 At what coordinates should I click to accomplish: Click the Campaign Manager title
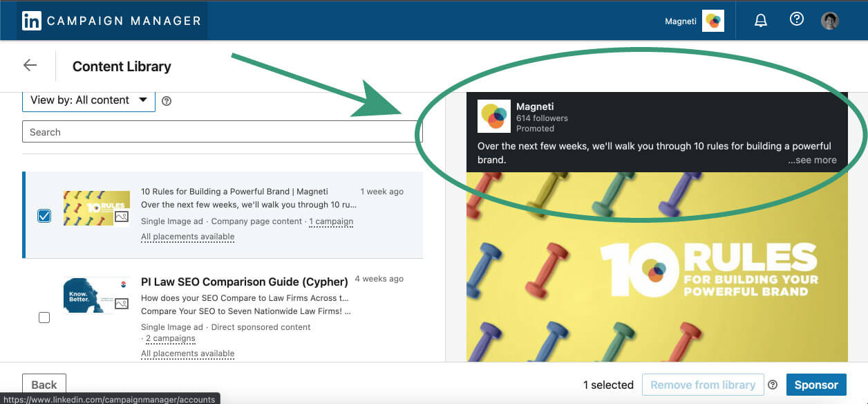pyautogui.click(x=124, y=21)
